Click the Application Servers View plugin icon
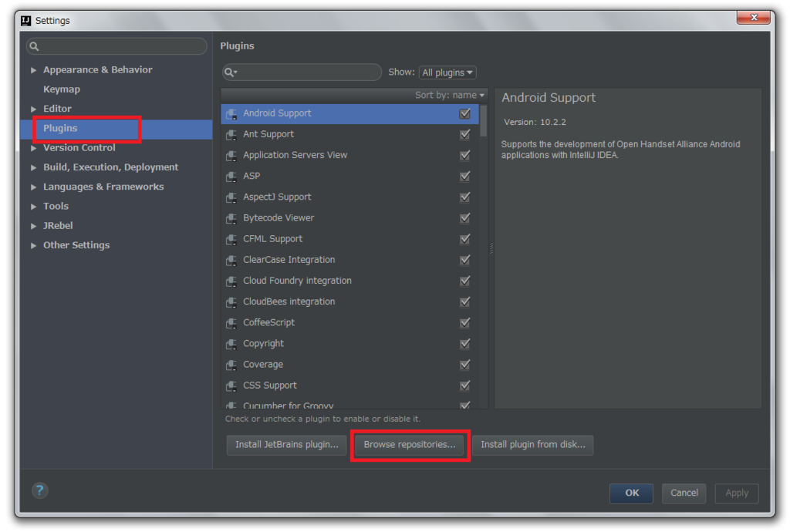This screenshot has height=532, width=790. (231, 156)
